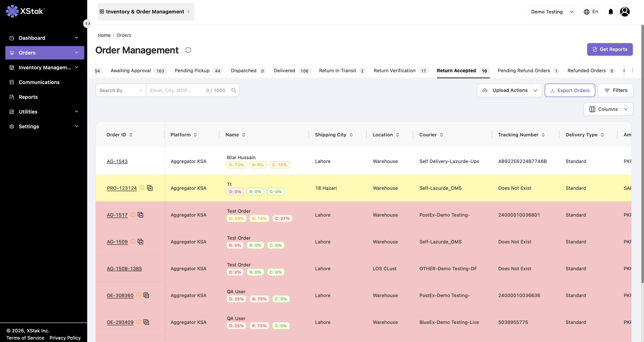Sort by Location column arrows
This screenshot has width=644, height=342.
point(398,135)
